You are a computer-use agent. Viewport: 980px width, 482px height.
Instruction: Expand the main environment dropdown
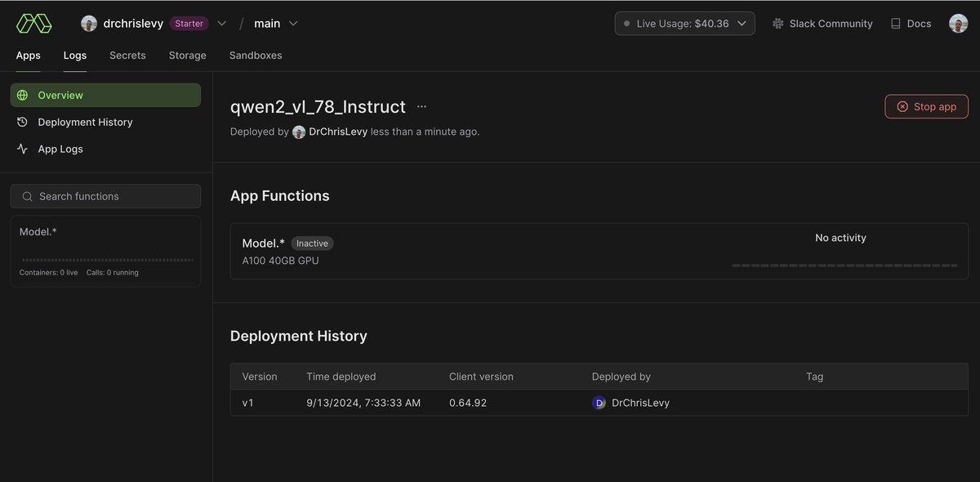tap(293, 24)
